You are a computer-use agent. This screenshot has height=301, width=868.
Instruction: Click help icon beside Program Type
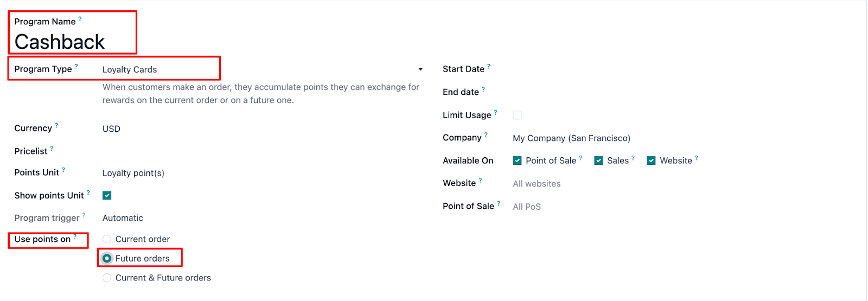pos(76,66)
